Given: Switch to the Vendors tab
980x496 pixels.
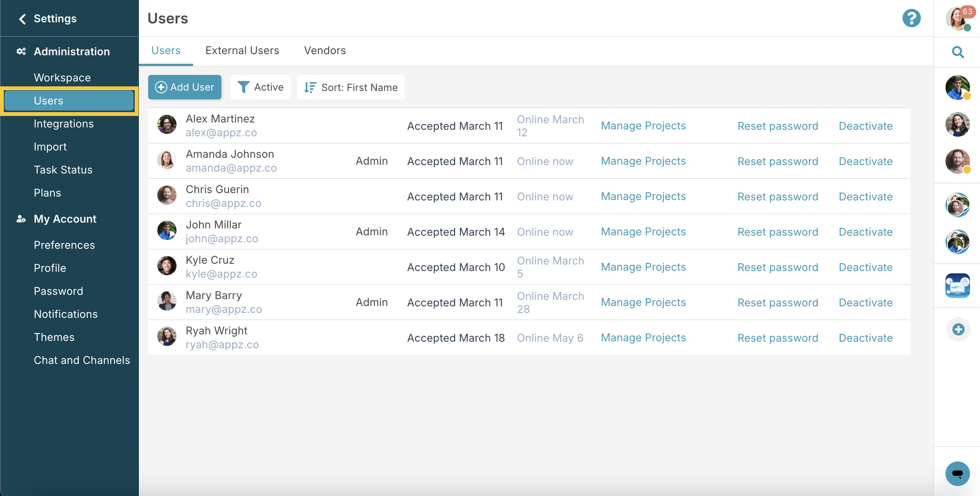Looking at the screenshot, I should (325, 51).
